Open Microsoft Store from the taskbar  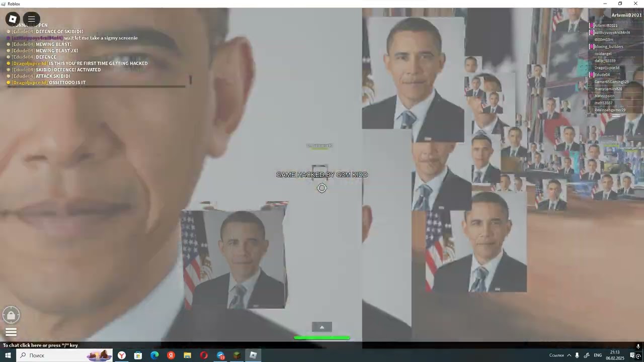point(138,355)
